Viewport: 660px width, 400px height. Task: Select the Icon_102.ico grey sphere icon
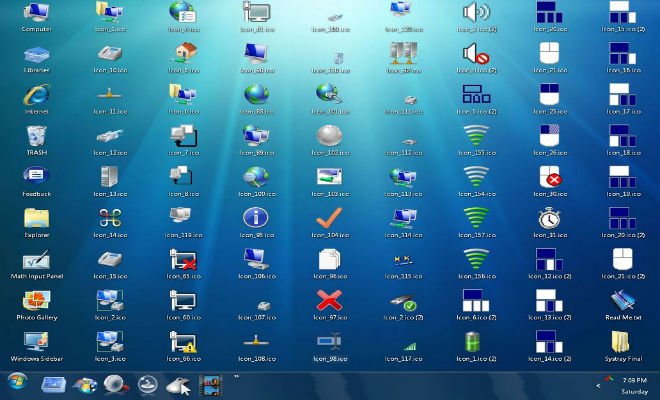(329, 136)
